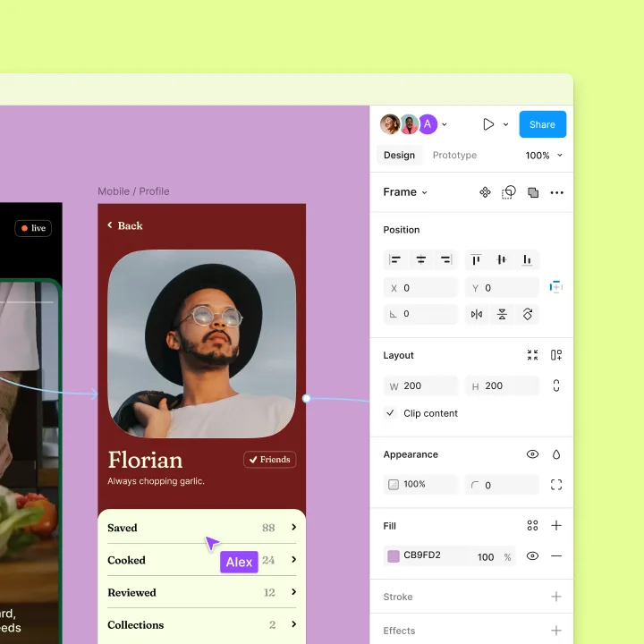
Task: Align left using the alignment icon
Action: click(394, 259)
